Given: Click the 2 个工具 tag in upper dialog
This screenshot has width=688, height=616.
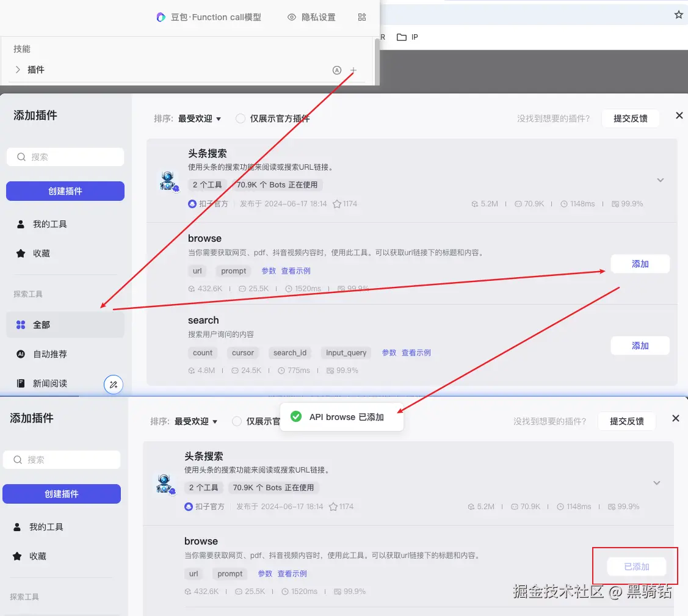Looking at the screenshot, I should coord(207,185).
